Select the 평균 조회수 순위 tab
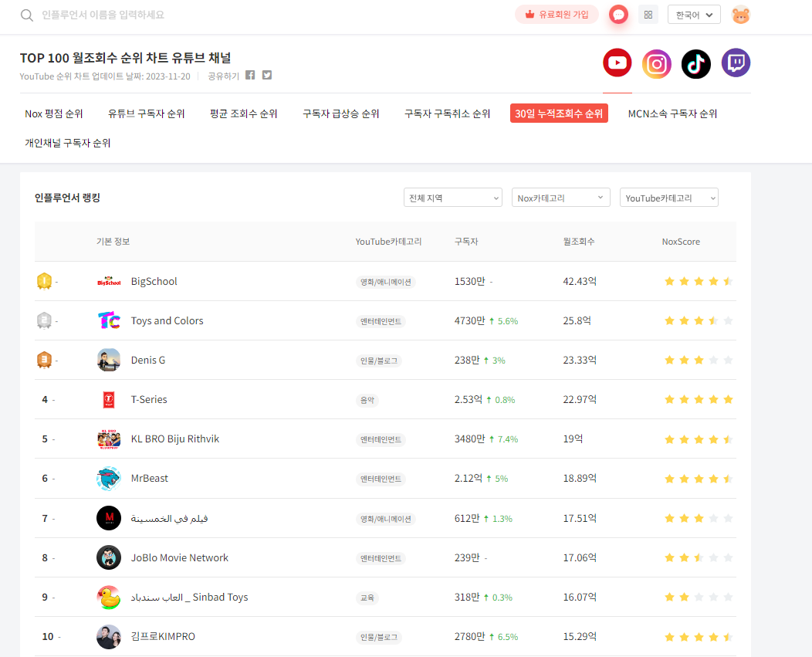Image resolution: width=812 pixels, height=657 pixels. coord(243,113)
